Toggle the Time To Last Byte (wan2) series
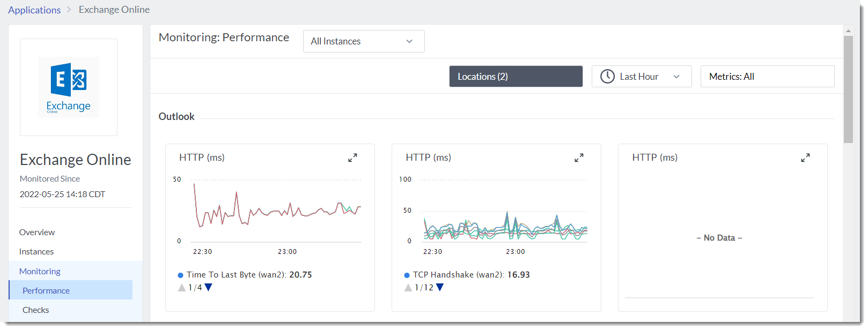 (244, 275)
